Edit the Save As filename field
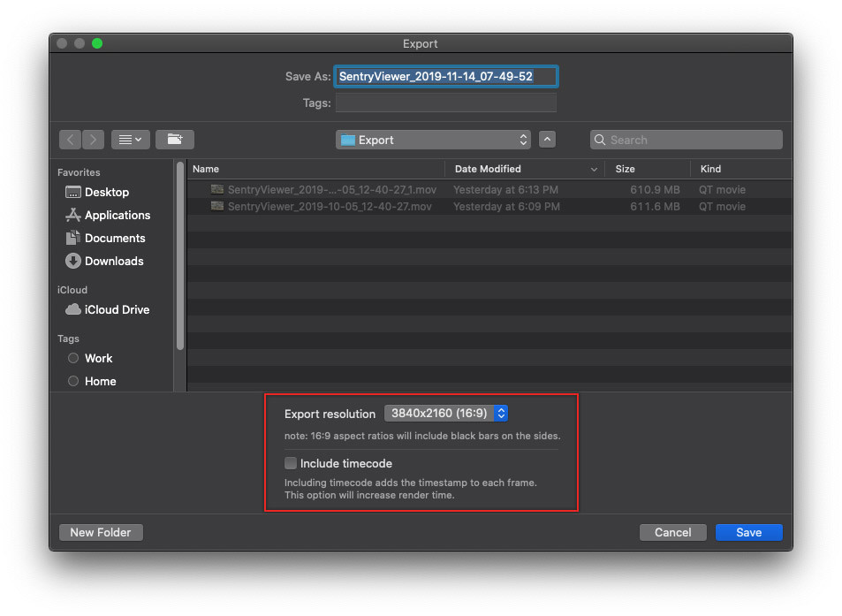 [445, 76]
